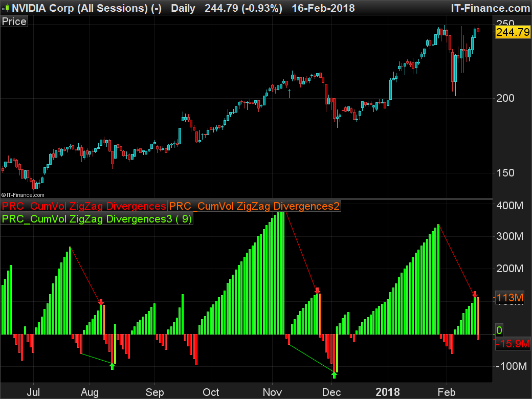
Task: Click the ©IT-Finance.com copyright text
Action: click(23, 195)
